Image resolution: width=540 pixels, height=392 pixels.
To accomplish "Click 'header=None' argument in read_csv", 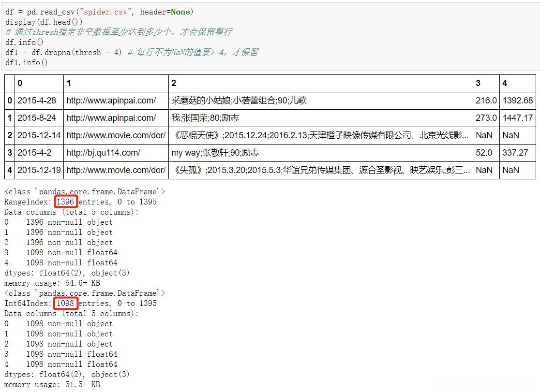I will pyautogui.click(x=165, y=12).
